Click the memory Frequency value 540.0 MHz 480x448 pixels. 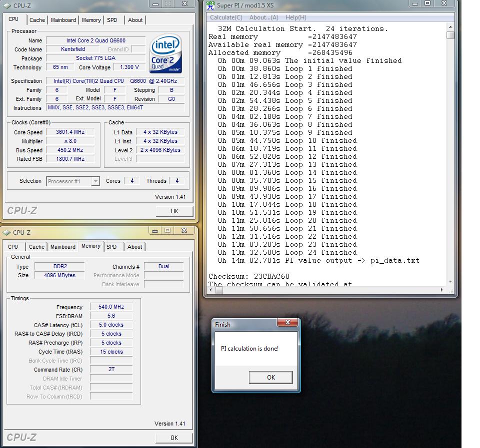coord(111,307)
